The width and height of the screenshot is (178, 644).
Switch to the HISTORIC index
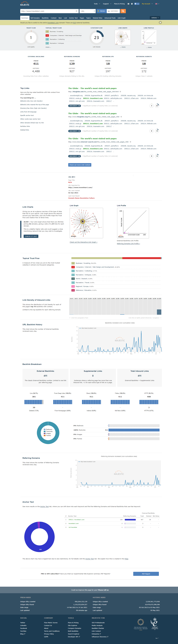coord(113,11)
